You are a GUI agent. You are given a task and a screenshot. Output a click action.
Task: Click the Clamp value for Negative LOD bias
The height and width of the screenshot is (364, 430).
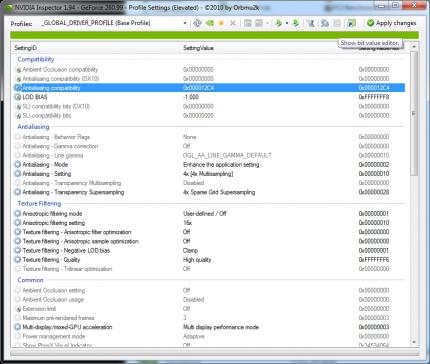pyautogui.click(x=190, y=250)
